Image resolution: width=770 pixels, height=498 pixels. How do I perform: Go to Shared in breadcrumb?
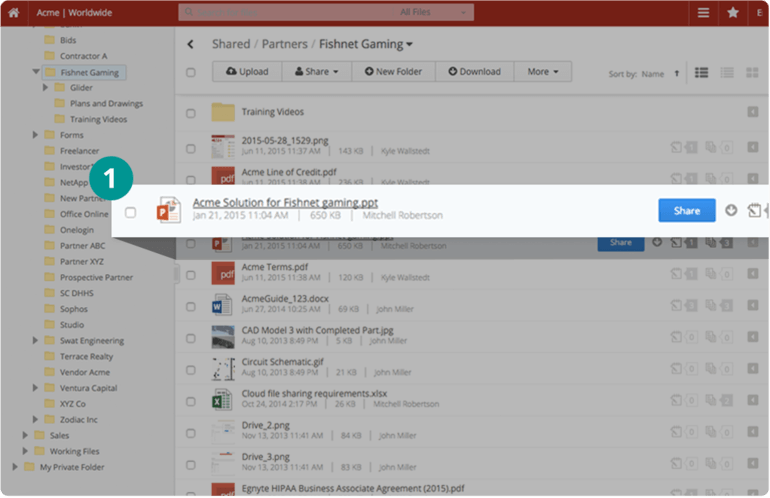click(x=231, y=44)
